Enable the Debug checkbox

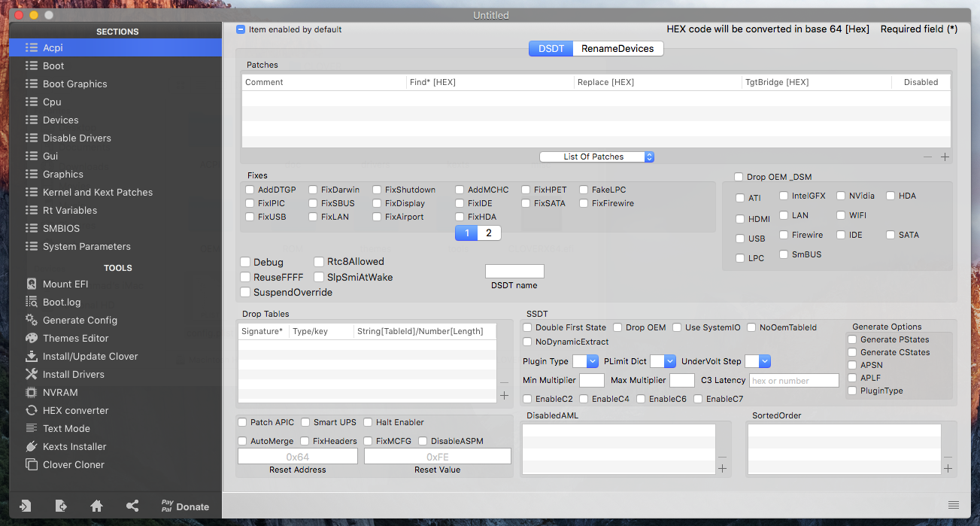[245, 262]
